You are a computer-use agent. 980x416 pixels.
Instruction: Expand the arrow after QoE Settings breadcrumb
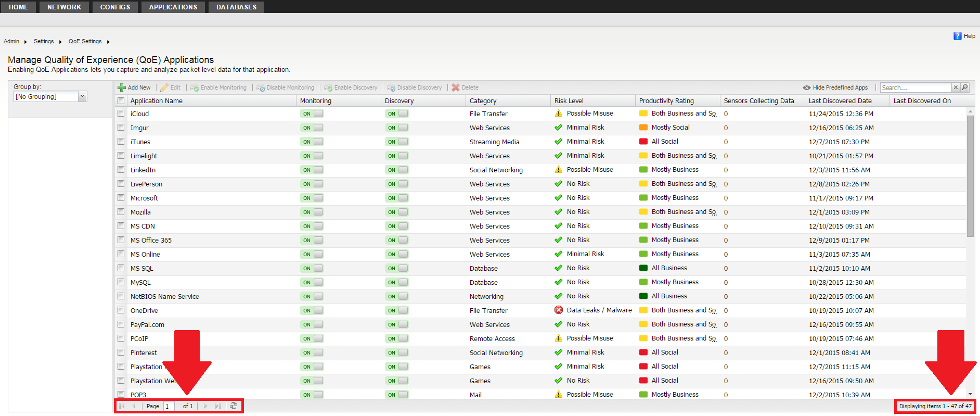coord(108,42)
